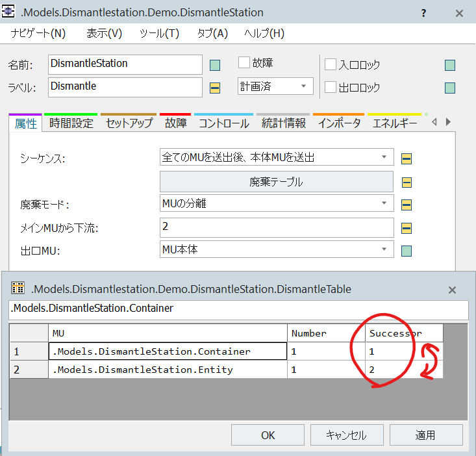Viewport: 476px width, 456px height.
Task: Click the 廃棄テーブル button
Action: click(x=277, y=181)
